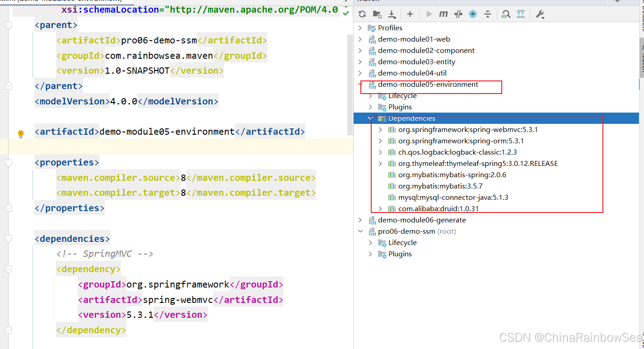Click Maven module icon of demo-module01-web
Screen dimensions: 644x349
click(372, 39)
